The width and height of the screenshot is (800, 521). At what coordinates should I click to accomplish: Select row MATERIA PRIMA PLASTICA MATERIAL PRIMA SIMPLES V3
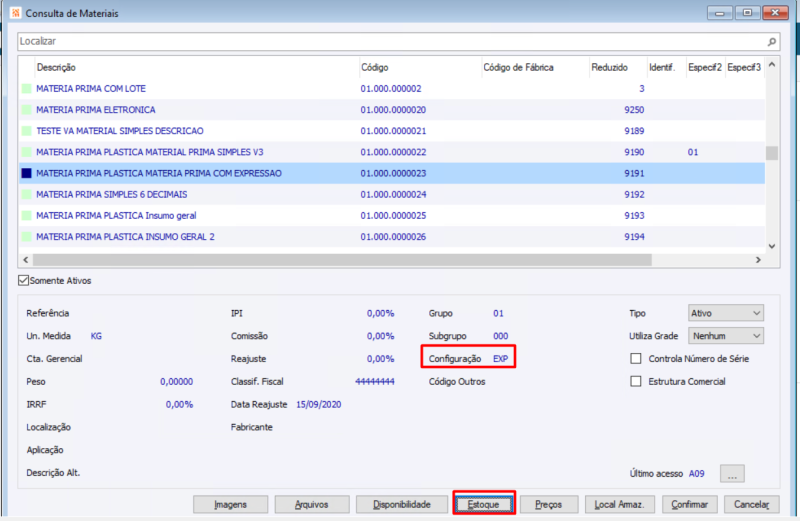click(392, 152)
